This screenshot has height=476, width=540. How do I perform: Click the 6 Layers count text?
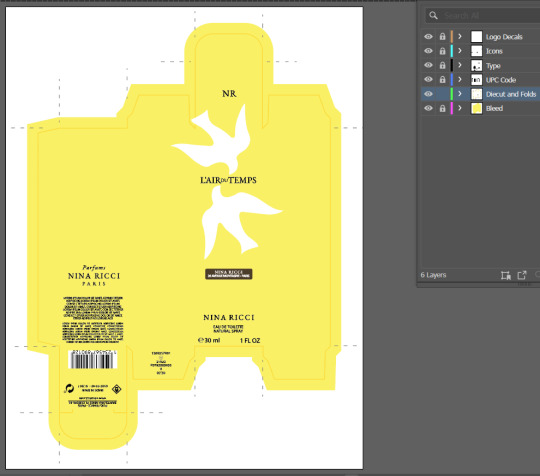tap(433, 275)
